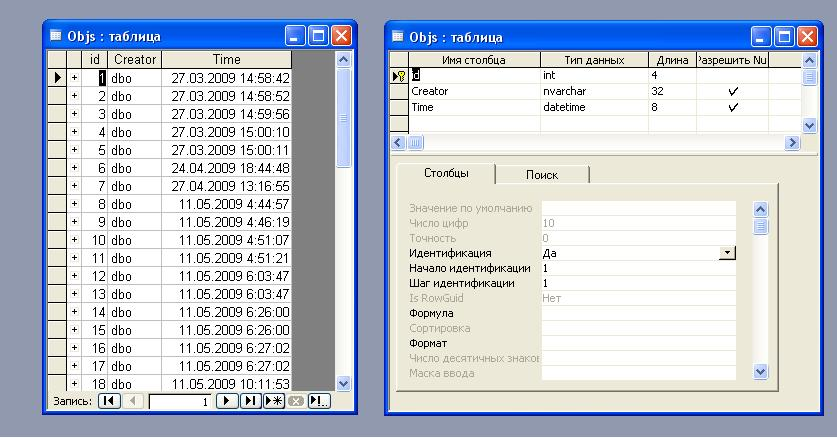Go to next record button

pyautogui.click(x=226, y=401)
